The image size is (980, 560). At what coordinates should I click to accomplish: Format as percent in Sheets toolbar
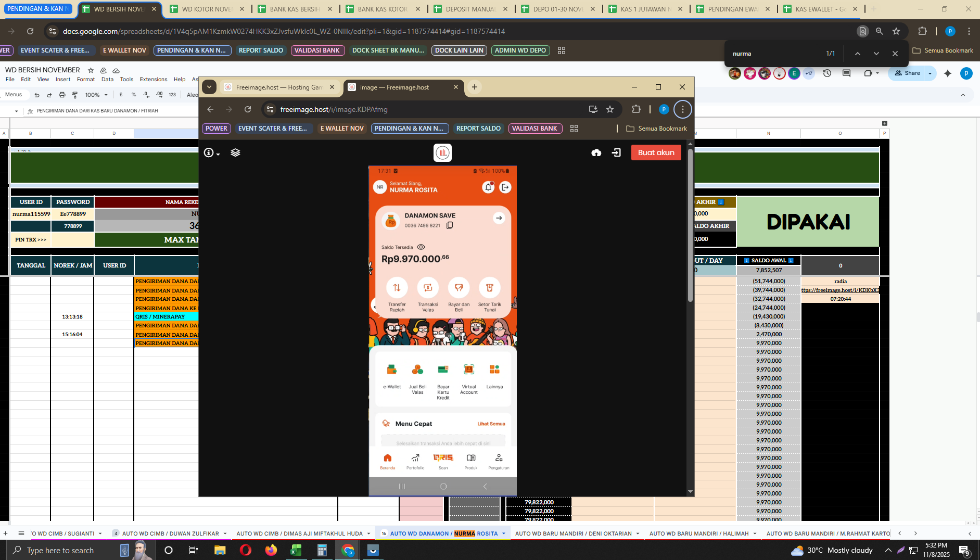pyautogui.click(x=134, y=95)
